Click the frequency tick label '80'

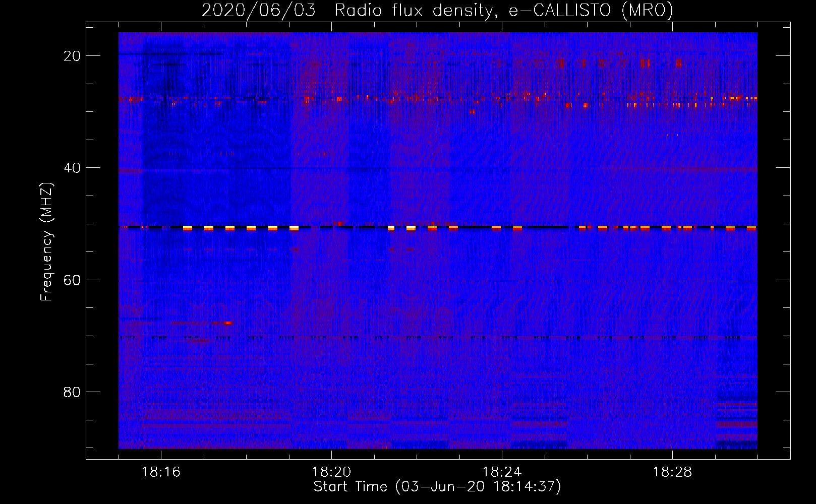(x=72, y=392)
